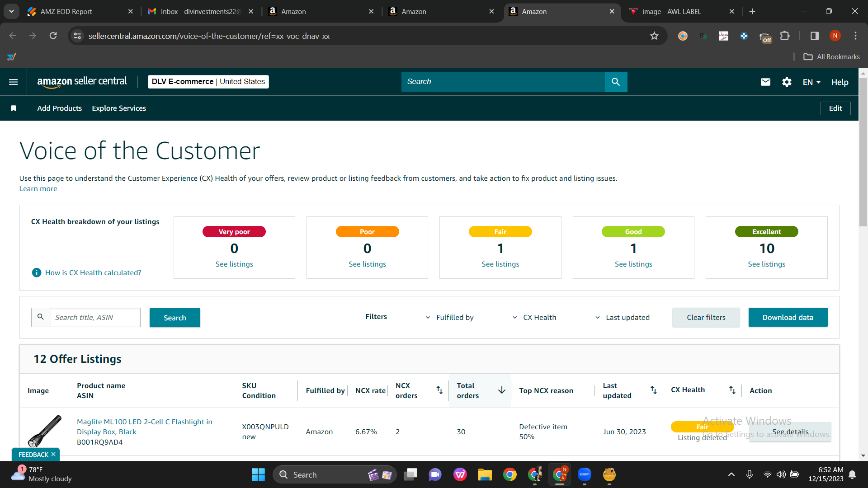
Task: Click the Clear filters button
Action: tap(706, 317)
